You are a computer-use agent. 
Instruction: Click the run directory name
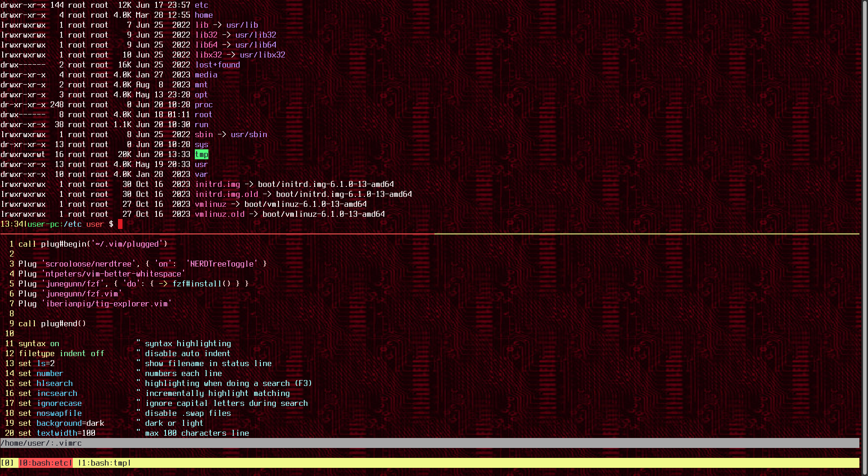click(x=202, y=124)
